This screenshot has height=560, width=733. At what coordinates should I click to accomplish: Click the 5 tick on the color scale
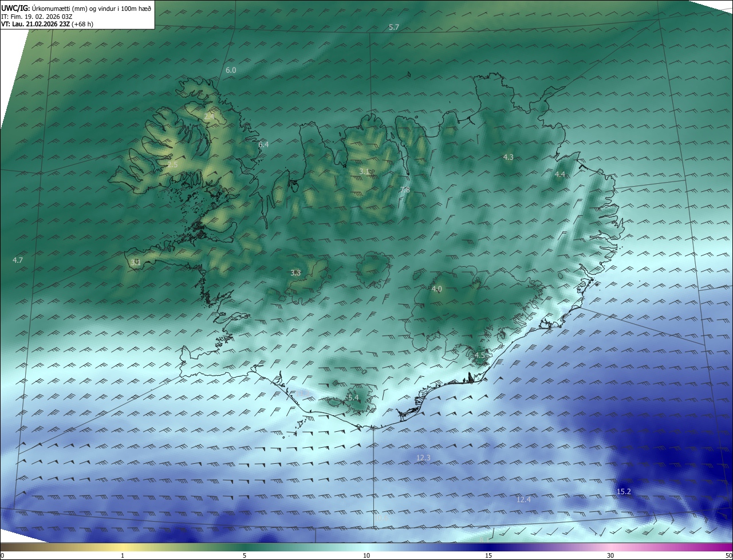(x=245, y=555)
